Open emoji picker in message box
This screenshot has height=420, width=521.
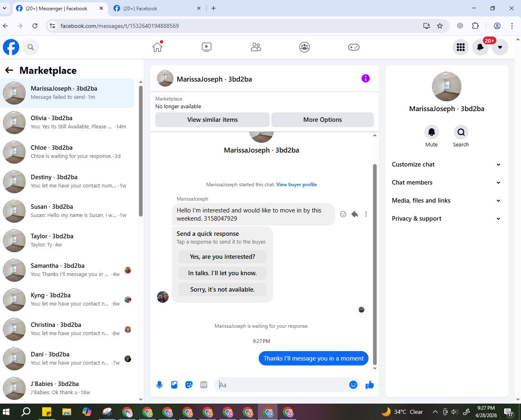(x=353, y=385)
